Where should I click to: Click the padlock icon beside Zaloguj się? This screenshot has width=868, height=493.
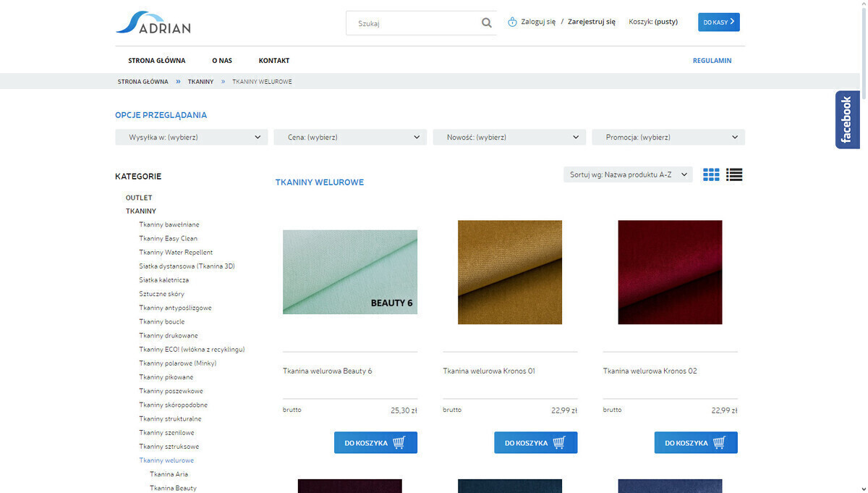click(511, 22)
